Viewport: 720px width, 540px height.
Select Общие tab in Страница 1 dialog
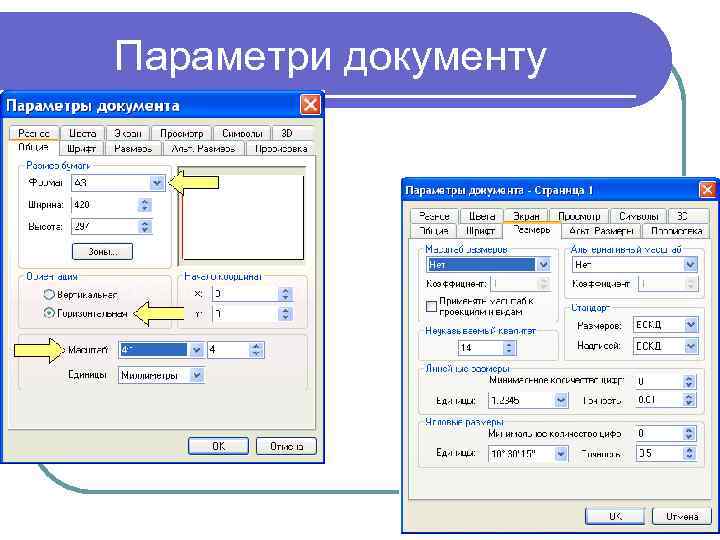[433, 231]
